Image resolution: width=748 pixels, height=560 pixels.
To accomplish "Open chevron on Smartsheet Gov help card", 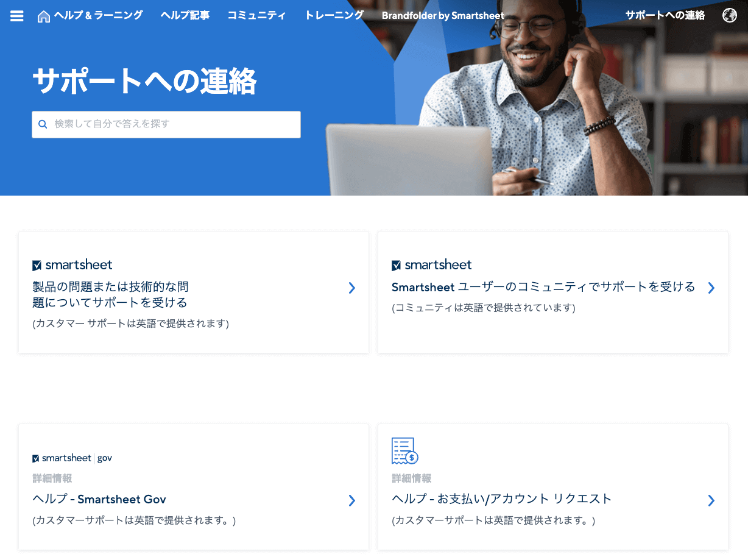I will pyautogui.click(x=351, y=501).
